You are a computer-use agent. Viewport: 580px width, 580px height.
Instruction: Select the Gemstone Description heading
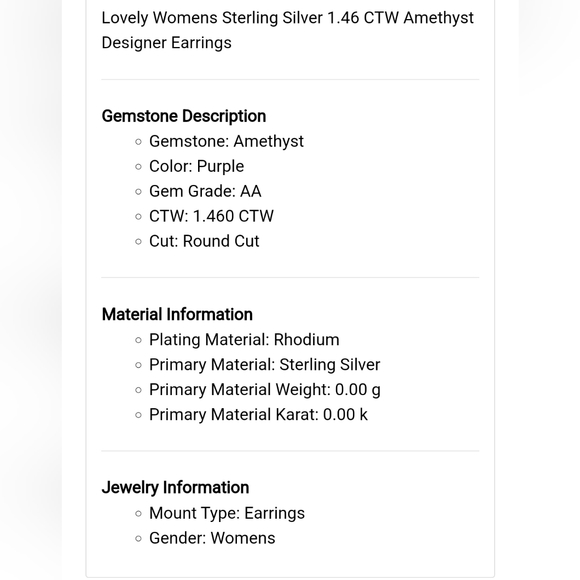coord(184,116)
